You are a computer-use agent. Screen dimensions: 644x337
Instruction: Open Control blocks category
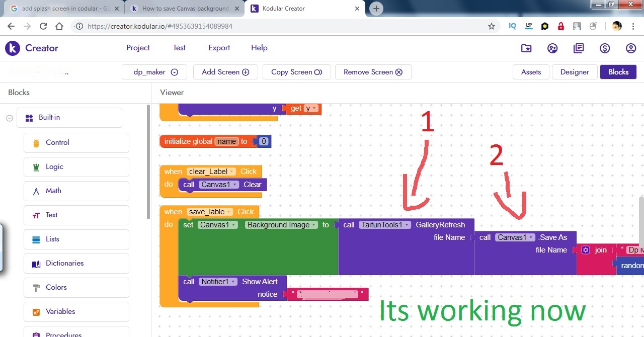point(76,142)
